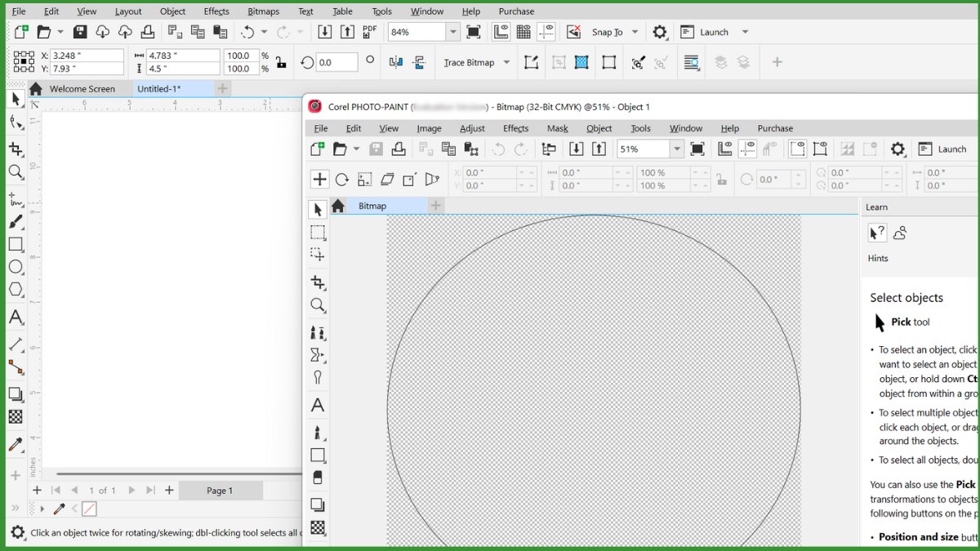The height and width of the screenshot is (551, 980).
Task: Click X position field showing 3.248
Action: (87, 56)
